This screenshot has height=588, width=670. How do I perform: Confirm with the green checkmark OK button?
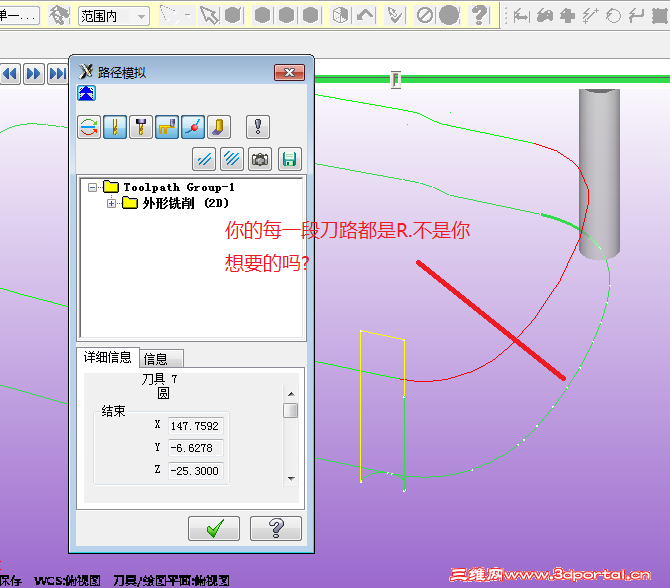click(214, 528)
